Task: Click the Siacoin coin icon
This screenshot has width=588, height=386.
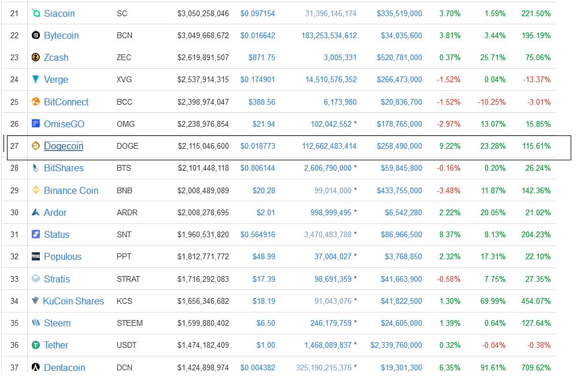Action: (x=36, y=13)
